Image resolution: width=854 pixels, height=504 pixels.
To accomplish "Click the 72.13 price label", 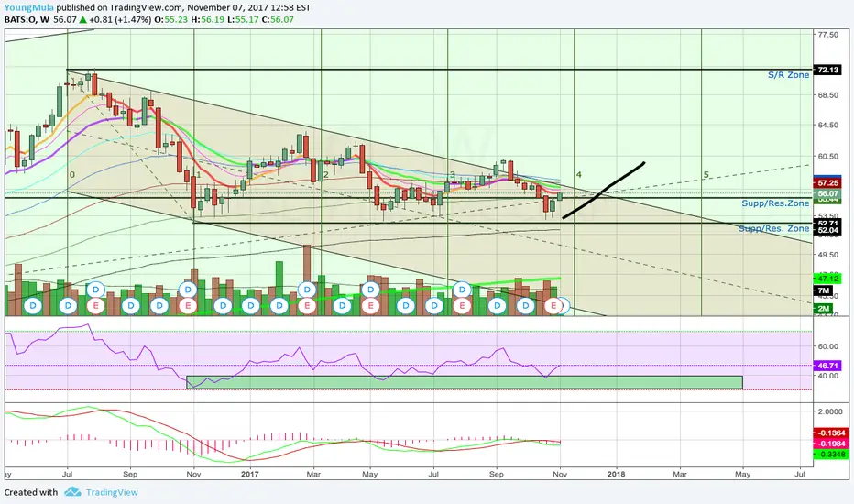I will click(827, 70).
